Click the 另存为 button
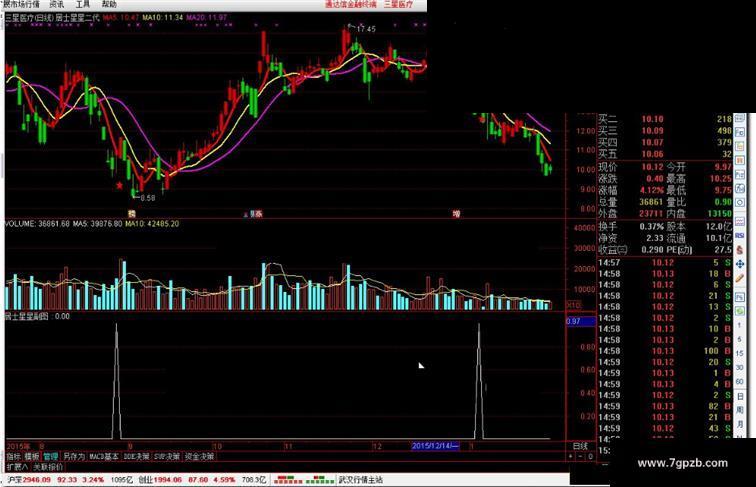The image size is (756, 487). [x=74, y=456]
